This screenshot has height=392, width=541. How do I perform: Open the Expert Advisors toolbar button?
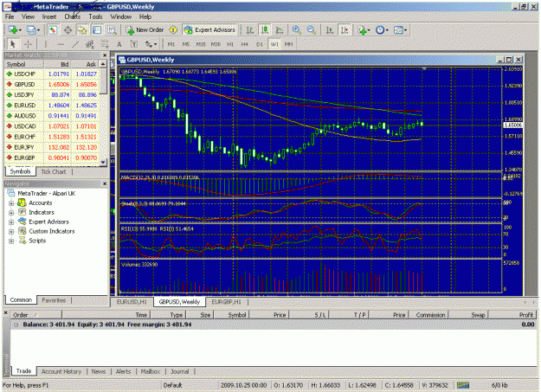pos(210,30)
